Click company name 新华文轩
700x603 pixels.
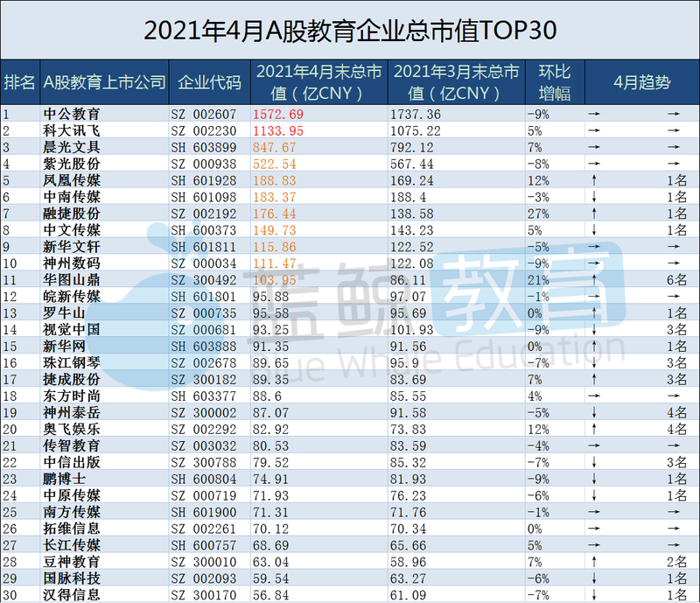tap(72, 247)
